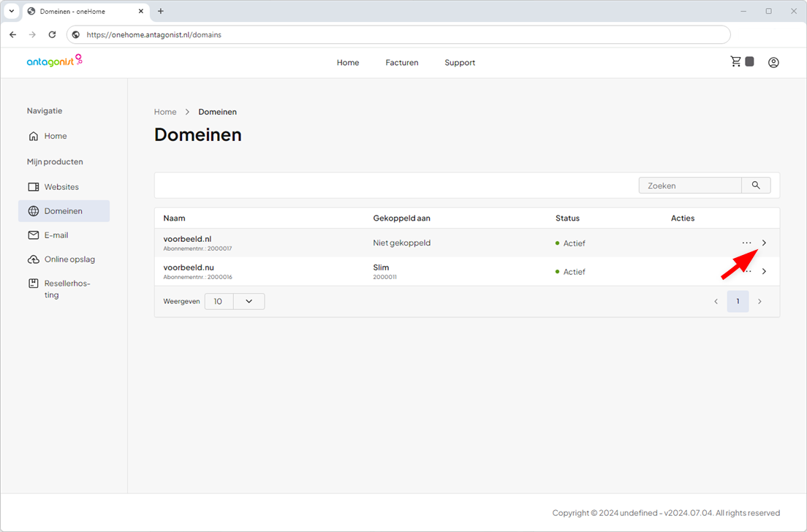
Task: Open voorbeeld.nl details via chevron arrow
Action: pos(764,243)
